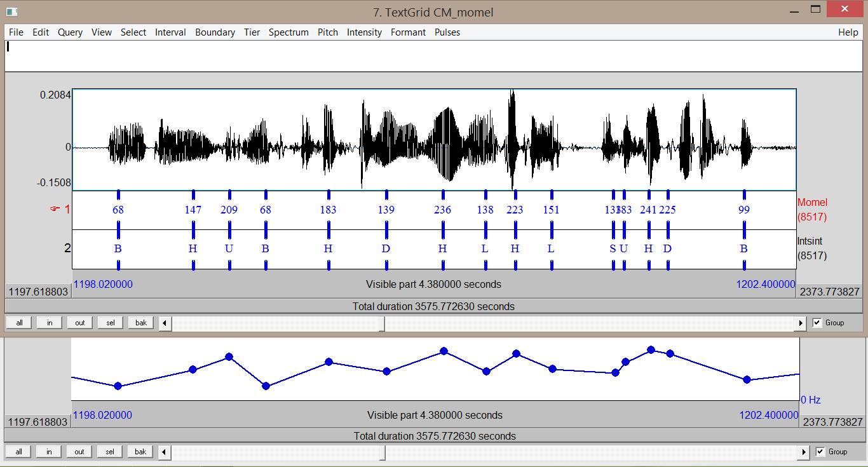
Task: Select Momel point labeled 139
Action: coord(386,210)
